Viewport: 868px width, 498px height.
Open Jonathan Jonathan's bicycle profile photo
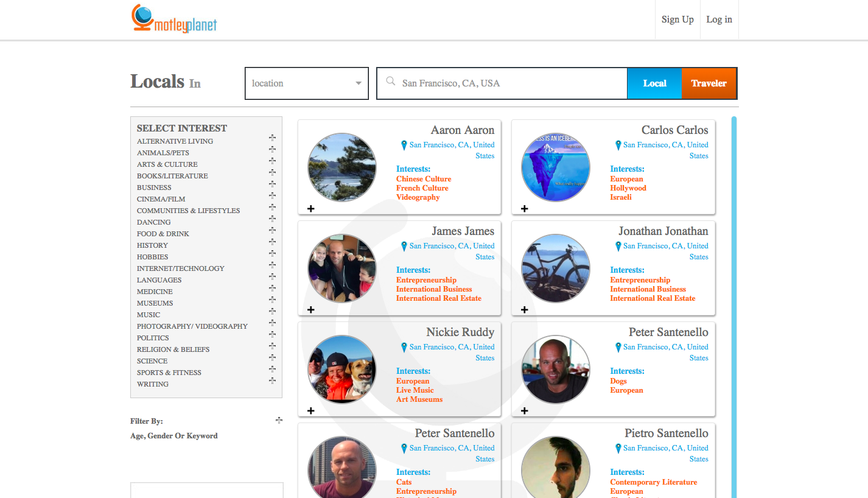[556, 268]
